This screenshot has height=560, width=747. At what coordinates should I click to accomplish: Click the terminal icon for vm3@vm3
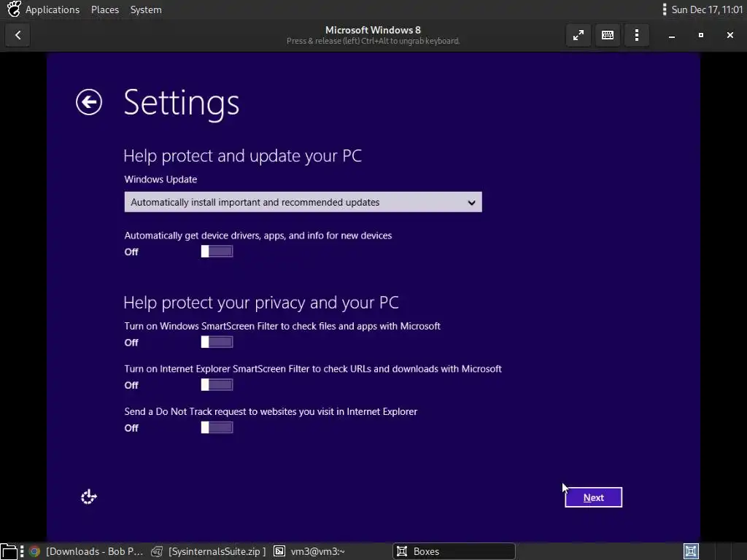coord(279,551)
